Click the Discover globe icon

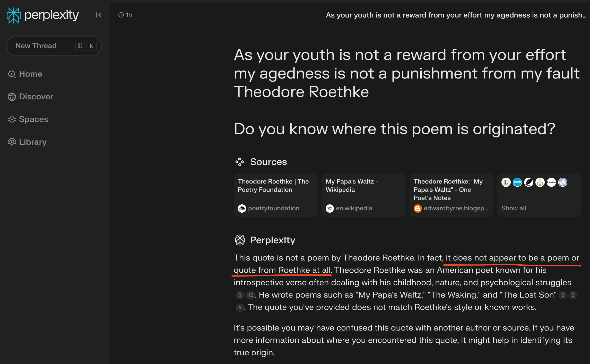12,97
